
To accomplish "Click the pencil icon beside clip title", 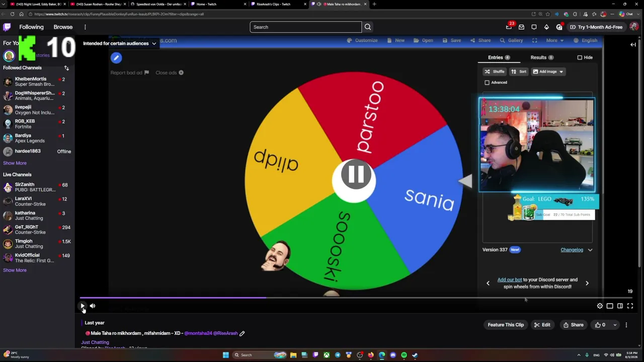I will (x=242, y=333).
